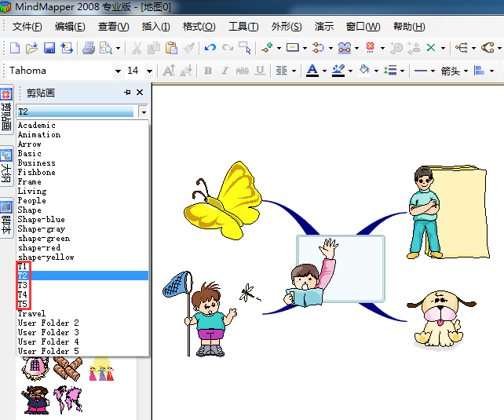Collapse the clipart category combo box arrow
The width and height of the screenshot is (504, 420).
tap(143, 112)
